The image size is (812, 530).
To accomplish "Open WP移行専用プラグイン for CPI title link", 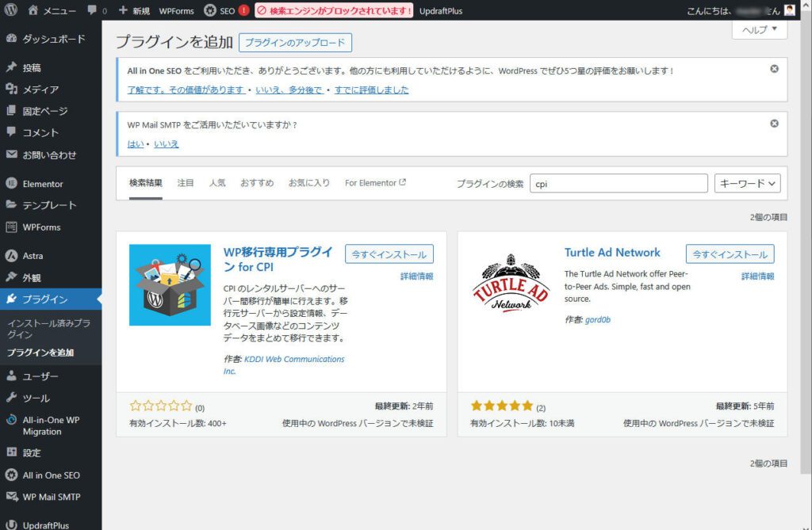I will 278,259.
